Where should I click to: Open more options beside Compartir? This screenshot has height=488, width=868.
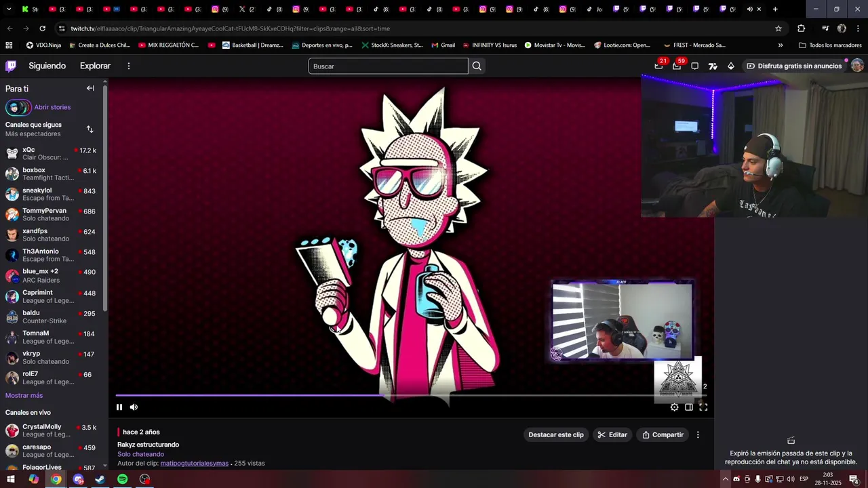698,434
